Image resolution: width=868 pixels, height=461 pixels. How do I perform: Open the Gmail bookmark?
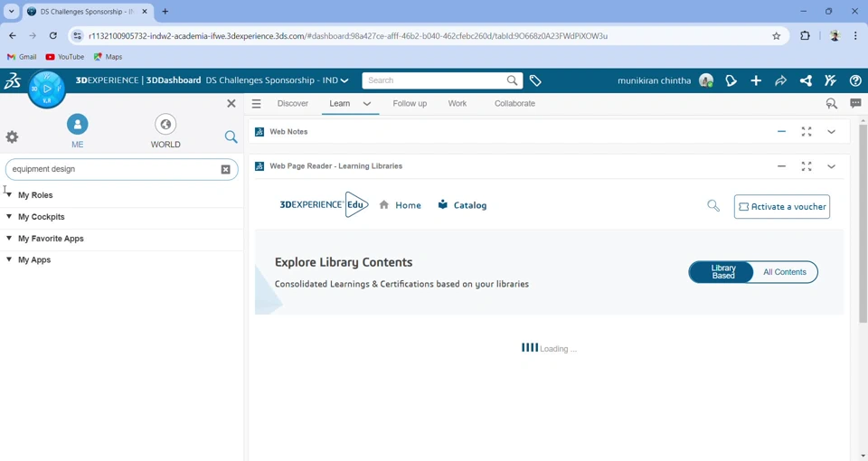tap(22, 56)
